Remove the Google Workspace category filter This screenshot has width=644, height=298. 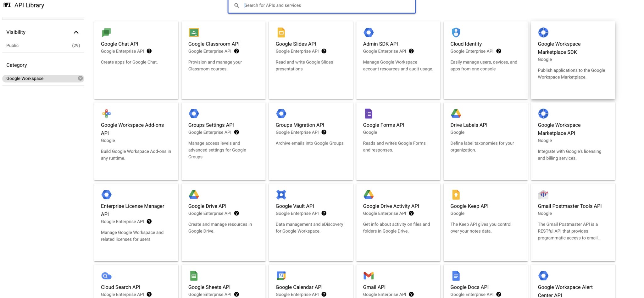(x=80, y=78)
